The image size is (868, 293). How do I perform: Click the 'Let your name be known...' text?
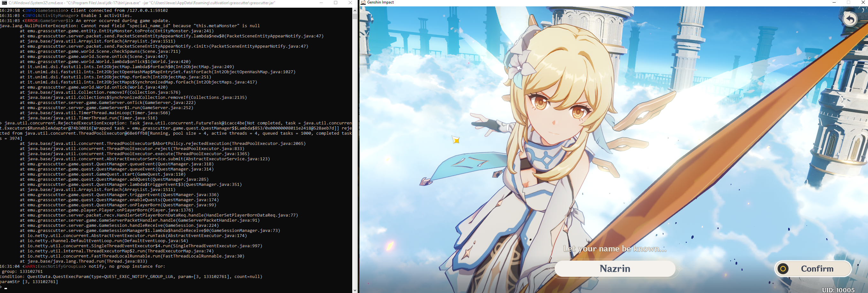(x=615, y=249)
